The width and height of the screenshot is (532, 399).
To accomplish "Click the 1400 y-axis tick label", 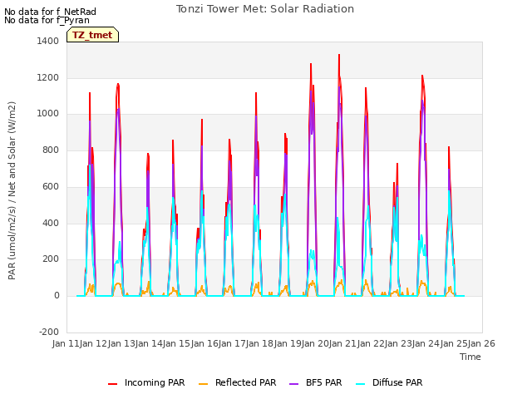I will [x=48, y=41].
